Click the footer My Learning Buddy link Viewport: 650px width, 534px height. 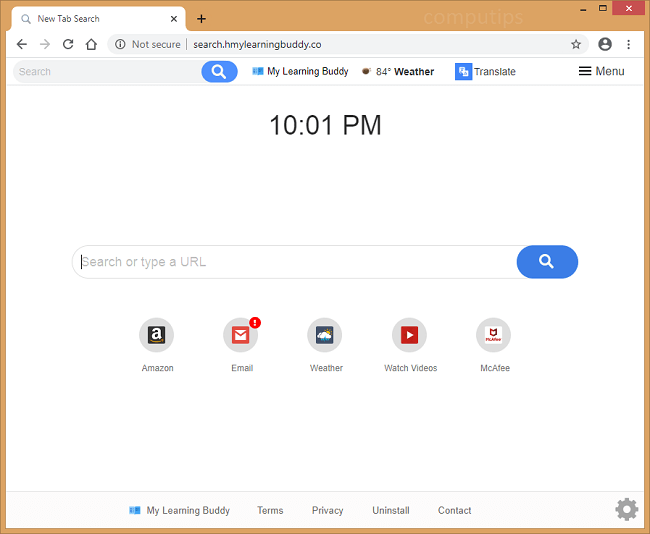tap(179, 510)
